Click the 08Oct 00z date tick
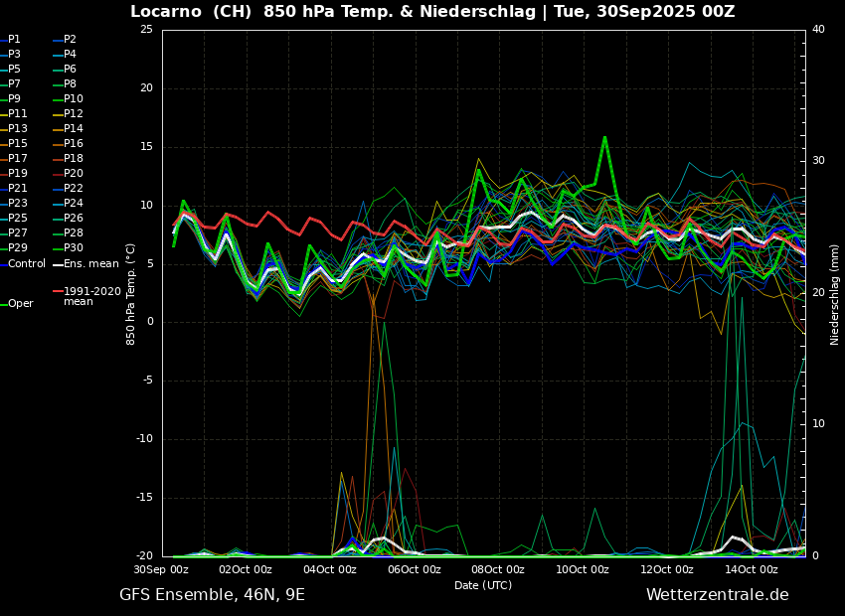 click(498, 569)
